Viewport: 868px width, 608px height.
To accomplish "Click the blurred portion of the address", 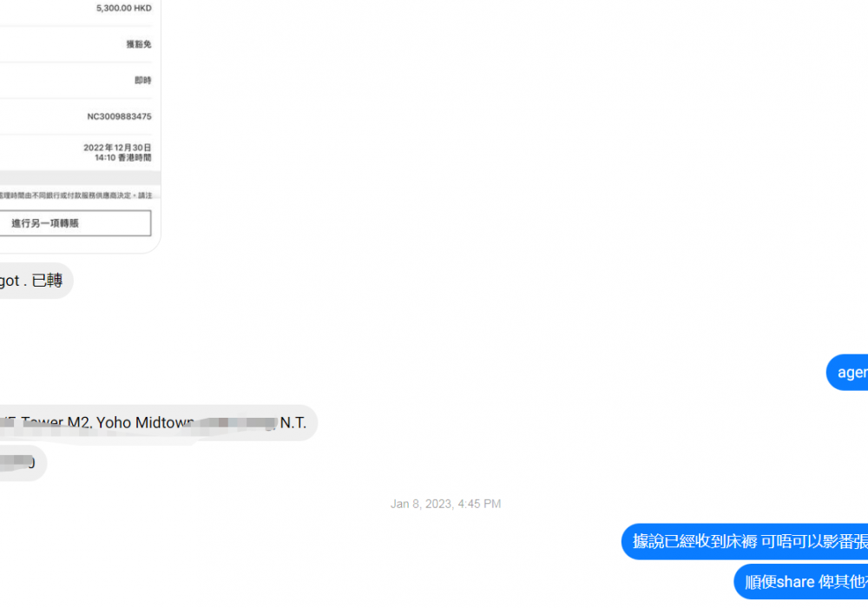I will (x=235, y=423).
